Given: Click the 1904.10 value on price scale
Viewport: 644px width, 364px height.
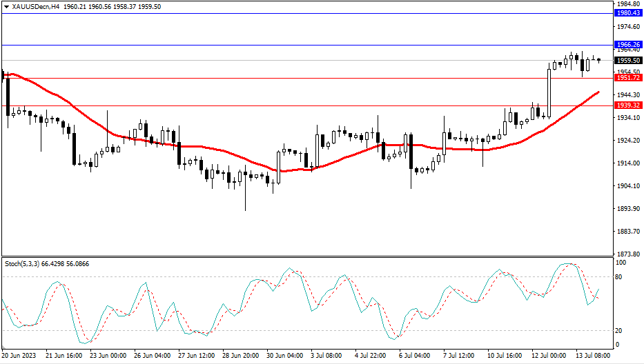Looking at the screenshot, I should (x=628, y=186).
